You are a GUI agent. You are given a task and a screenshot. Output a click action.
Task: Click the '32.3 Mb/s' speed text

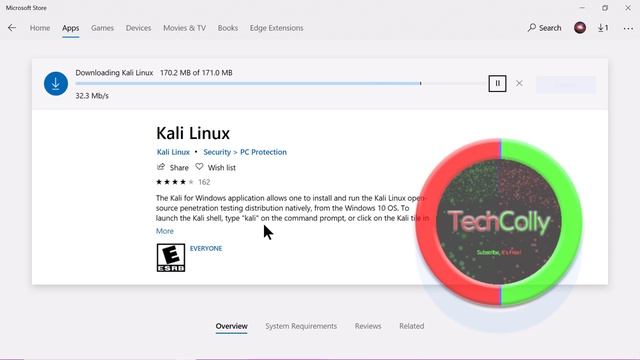92,96
